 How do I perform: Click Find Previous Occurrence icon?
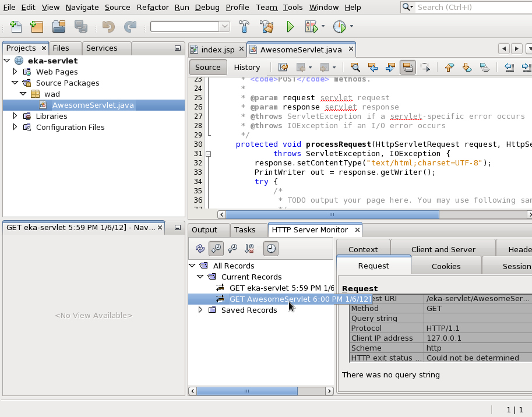[373, 67]
